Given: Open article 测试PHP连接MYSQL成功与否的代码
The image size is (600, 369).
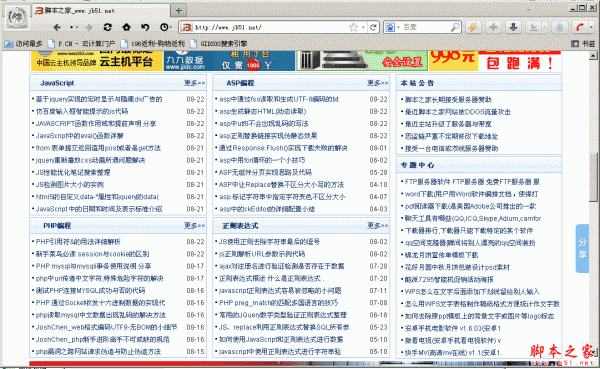Looking at the screenshot, I should 90,291.
